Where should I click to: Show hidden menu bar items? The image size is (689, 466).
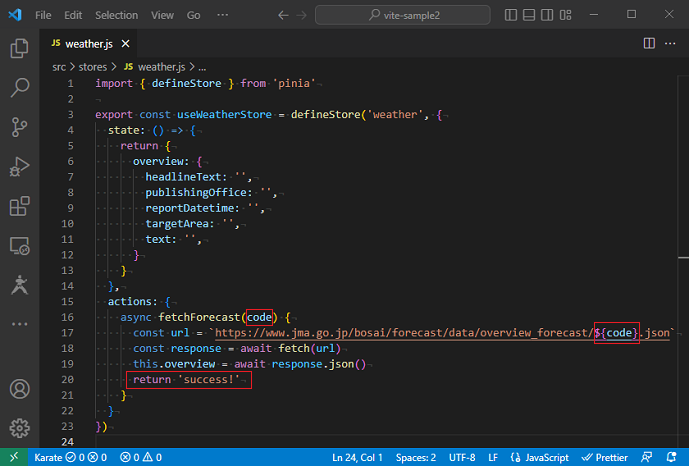pos(222,15)
